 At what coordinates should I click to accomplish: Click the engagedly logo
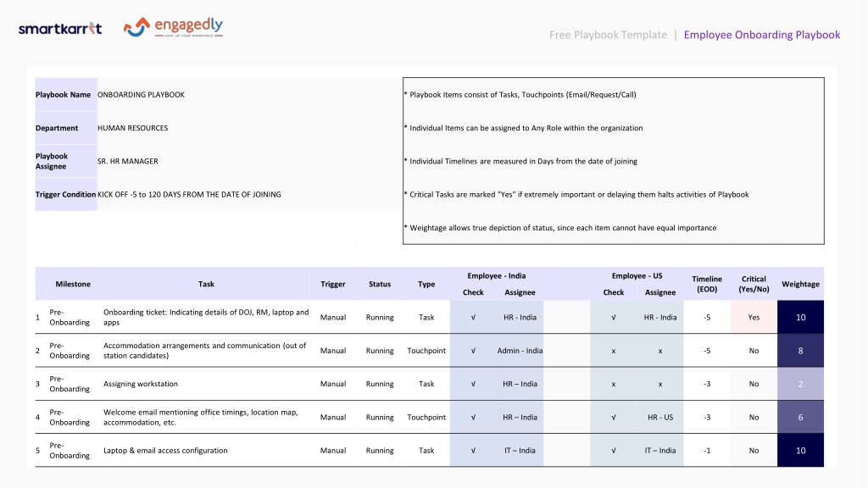tap(173, 26)
